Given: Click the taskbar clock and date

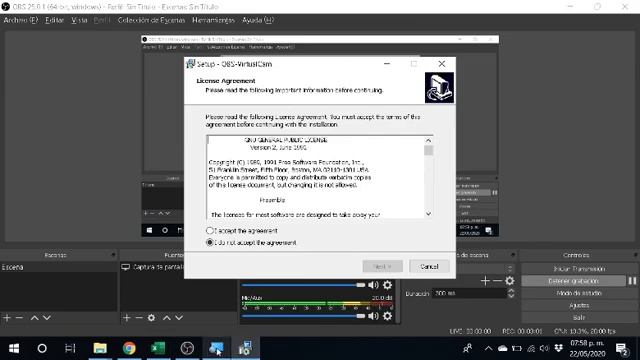Looking at the screenshot, I should click(x=587, y=348).
